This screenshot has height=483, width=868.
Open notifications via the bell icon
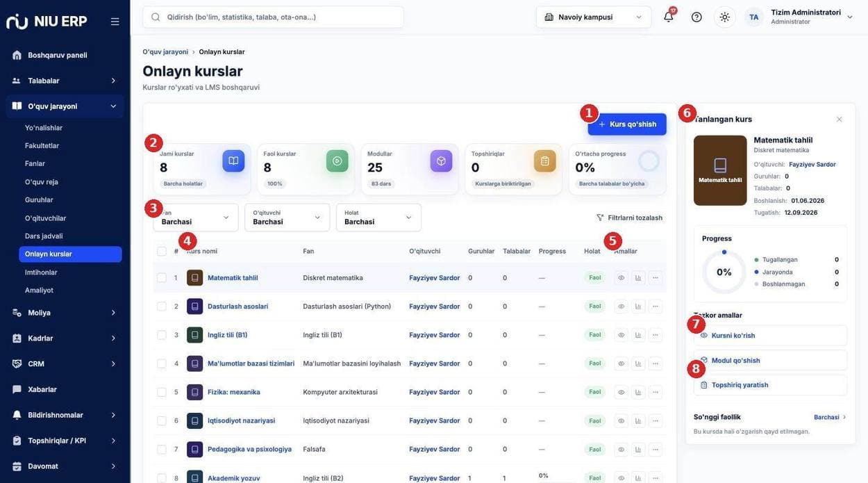668,17
